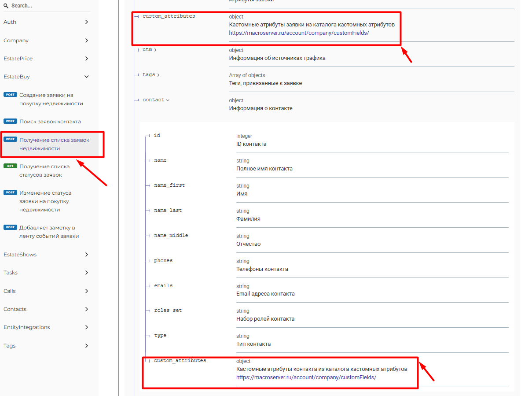Screen dimensions: 532x396
Task: Expand the Company section chevron
Action: (87, 41)
